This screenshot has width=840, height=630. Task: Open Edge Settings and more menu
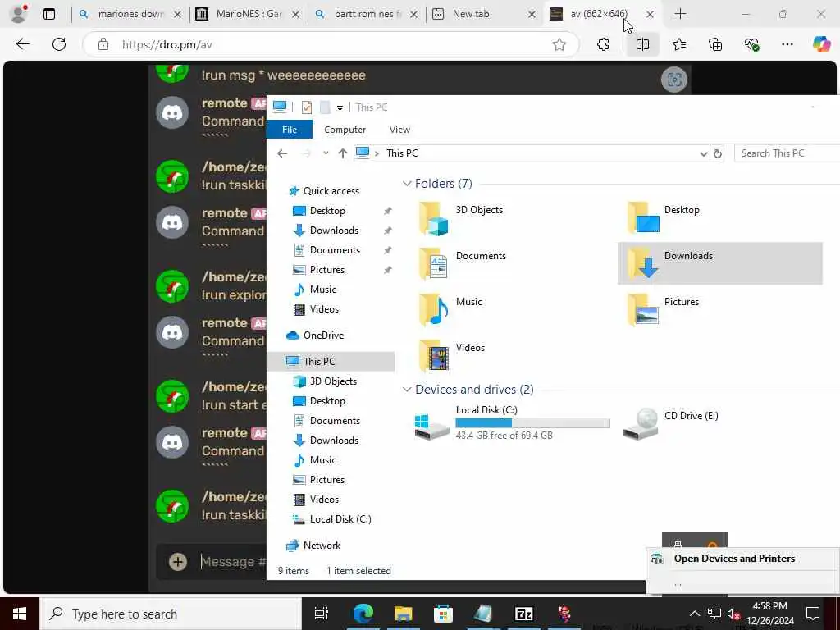click(787, 44)
